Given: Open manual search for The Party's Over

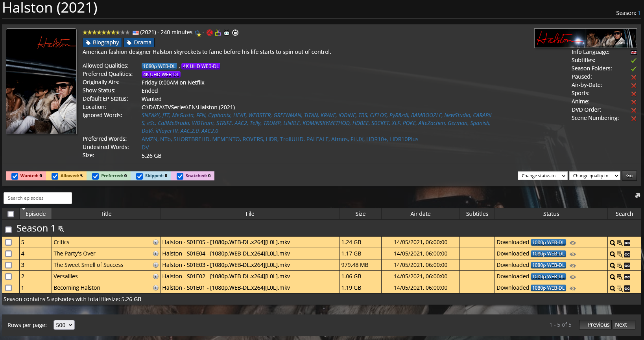Looking at the screenshot, I should [x=620, y=254].
